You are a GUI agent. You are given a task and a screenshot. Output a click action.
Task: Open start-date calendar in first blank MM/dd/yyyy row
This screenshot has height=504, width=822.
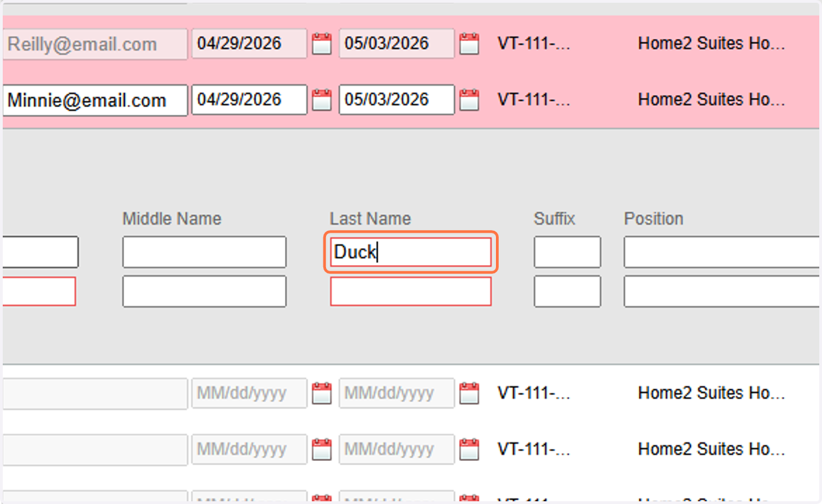tap(321, 394)
